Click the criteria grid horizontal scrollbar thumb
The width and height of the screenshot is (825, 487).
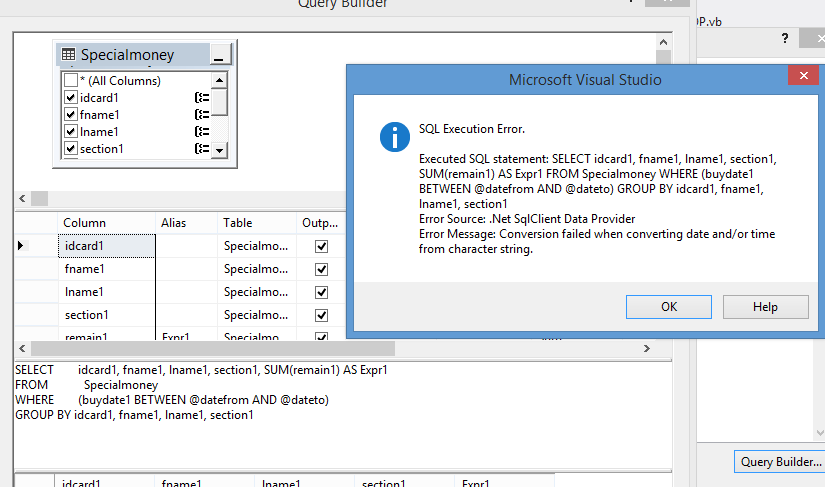coord(213,348)
